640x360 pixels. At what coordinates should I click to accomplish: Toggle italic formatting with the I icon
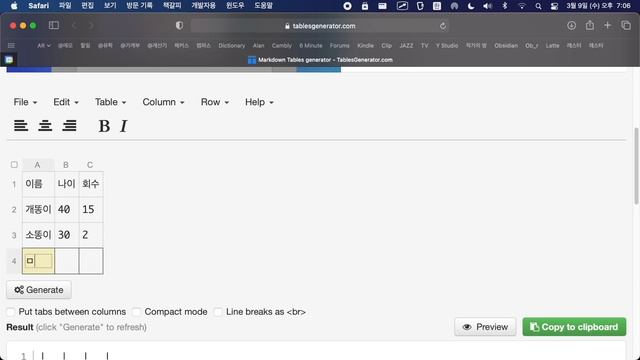pyautogui.click(x=124, y=126)
